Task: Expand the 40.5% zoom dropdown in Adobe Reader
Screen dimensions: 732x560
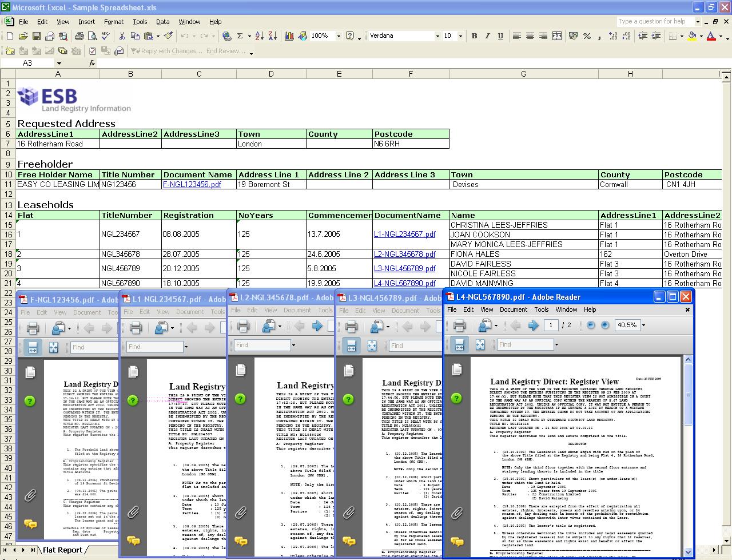Action: (643, 325)
